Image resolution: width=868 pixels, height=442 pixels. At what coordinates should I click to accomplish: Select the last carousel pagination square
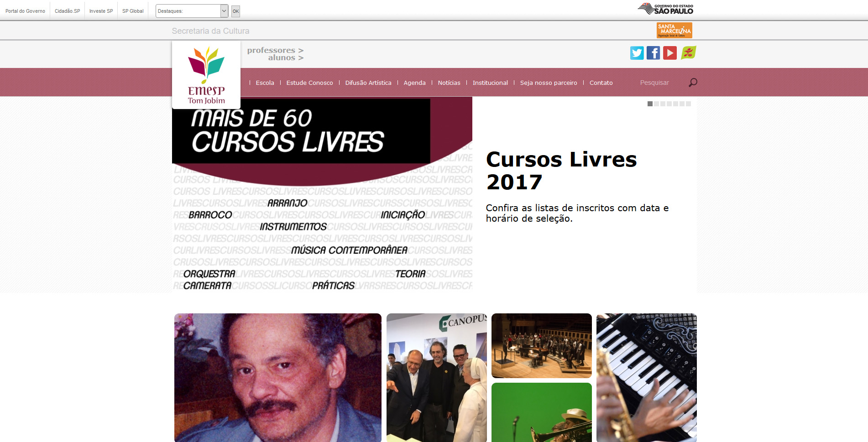click(688, 104)
